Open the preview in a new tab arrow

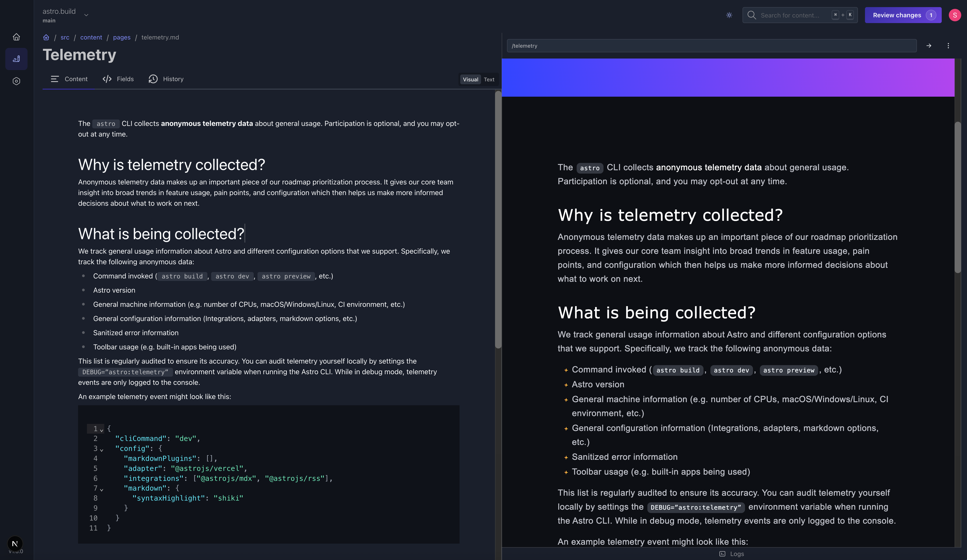[929, 46]
